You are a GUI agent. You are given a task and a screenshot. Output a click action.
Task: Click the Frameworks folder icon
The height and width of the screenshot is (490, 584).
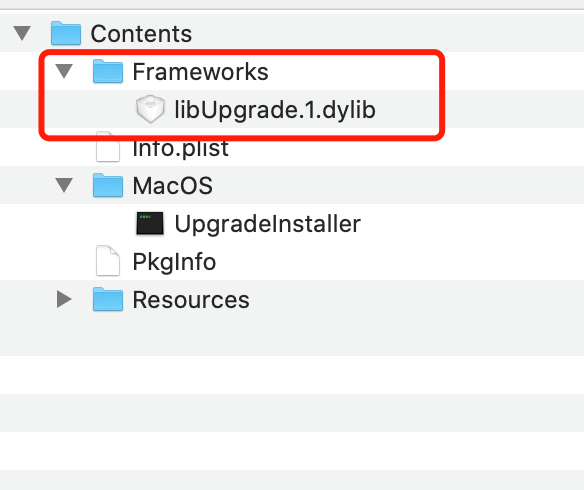[108, 71]
